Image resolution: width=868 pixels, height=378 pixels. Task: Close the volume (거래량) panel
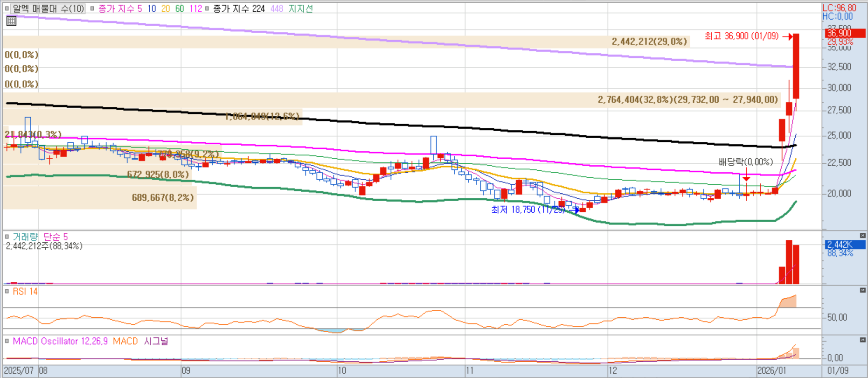[862, 236]
